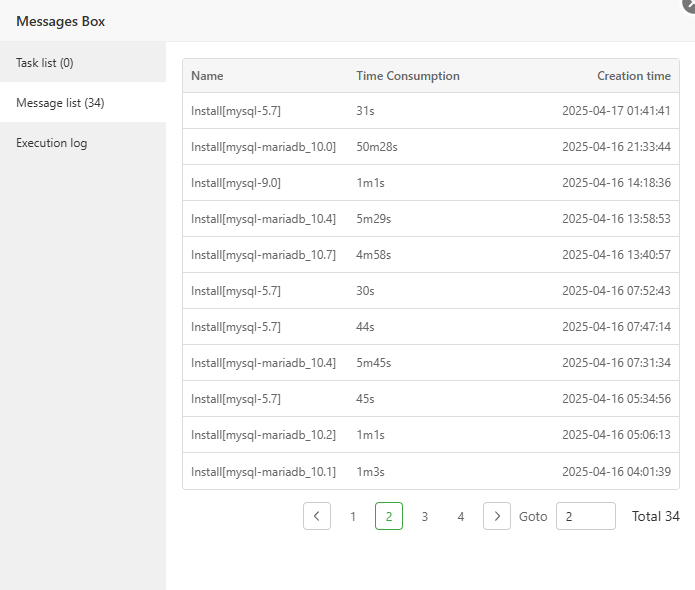Jump to page 1
Viewport: 695px width, 590px height.
point(353,516)
